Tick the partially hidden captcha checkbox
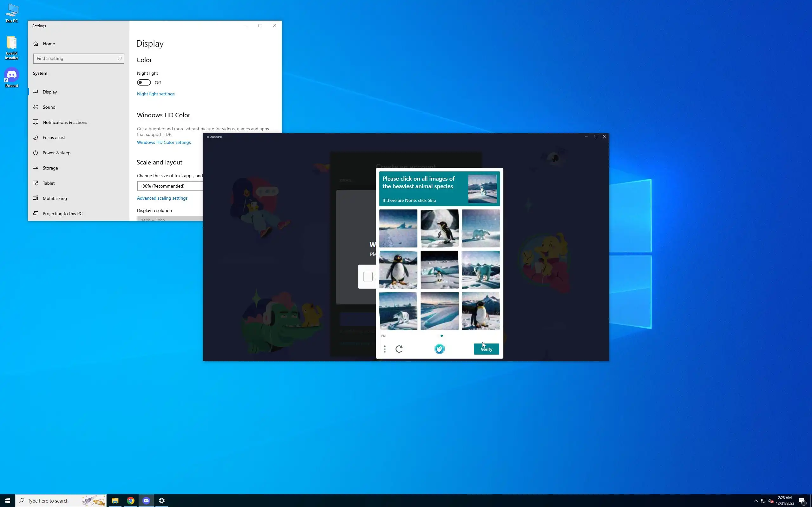Image resolution: width=812 pixels, height=507 pixels. point(368,277)
